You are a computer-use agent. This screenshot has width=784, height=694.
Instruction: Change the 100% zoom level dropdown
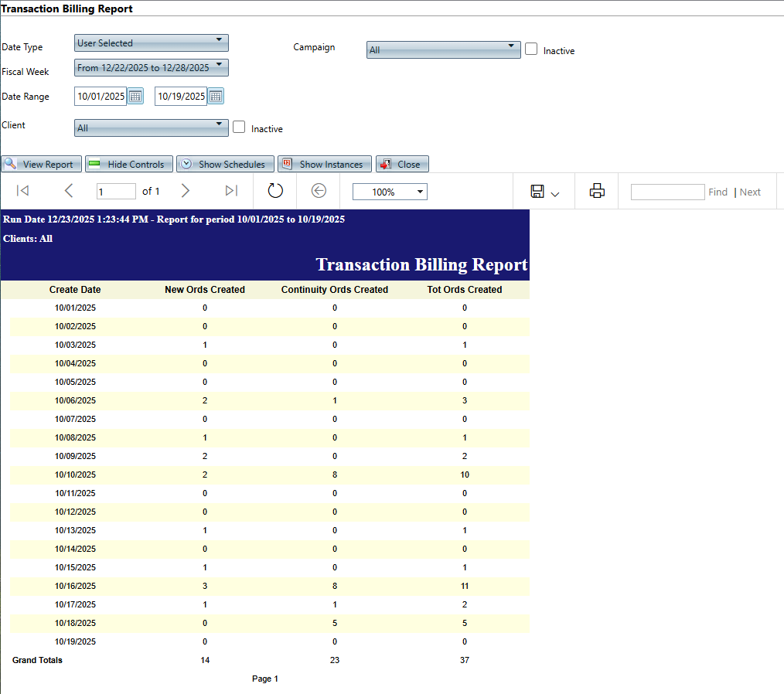click(390, 192)
